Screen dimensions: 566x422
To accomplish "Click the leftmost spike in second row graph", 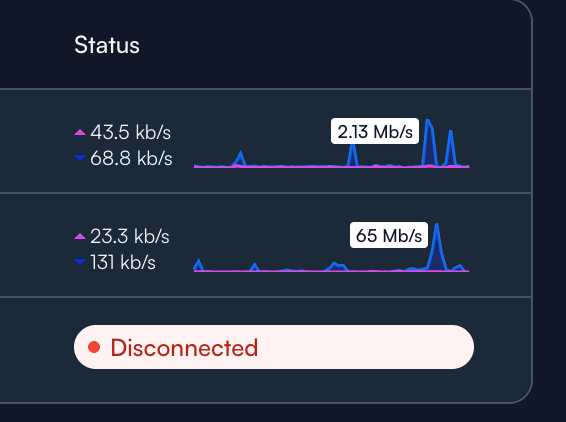I will (198, 265).
